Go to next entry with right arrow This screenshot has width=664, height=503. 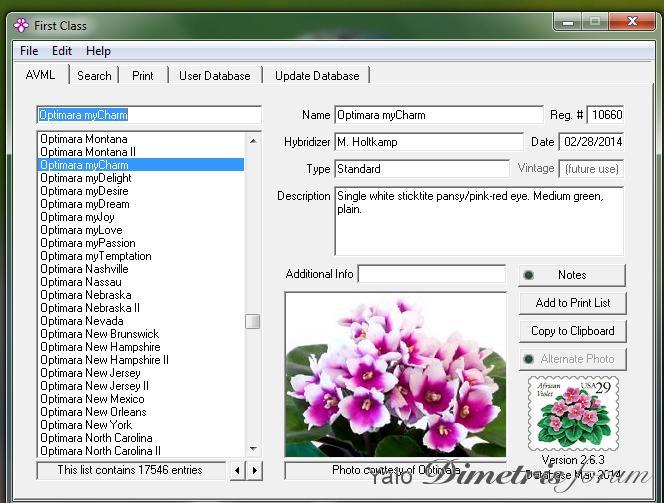[255, 470]
